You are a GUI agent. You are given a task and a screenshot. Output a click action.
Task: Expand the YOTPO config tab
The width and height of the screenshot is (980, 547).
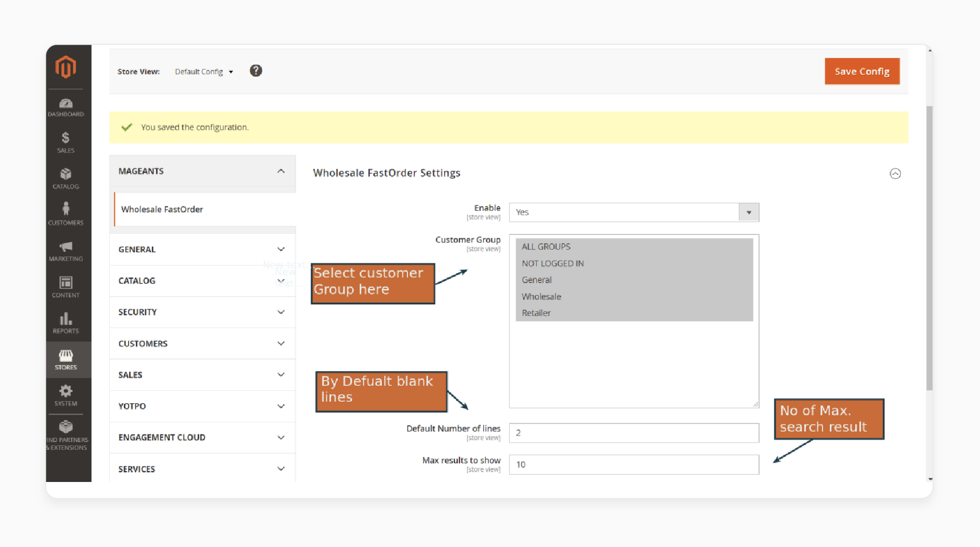(x=202, y=406)
